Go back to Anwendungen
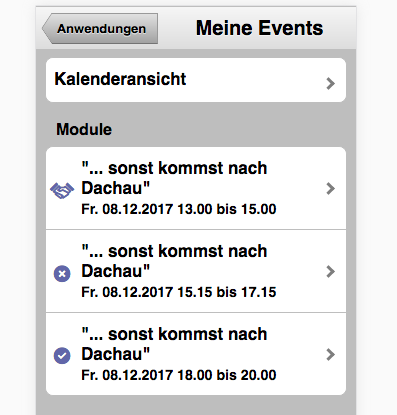The height and width of the screenshot is (415, 397). 100,29
